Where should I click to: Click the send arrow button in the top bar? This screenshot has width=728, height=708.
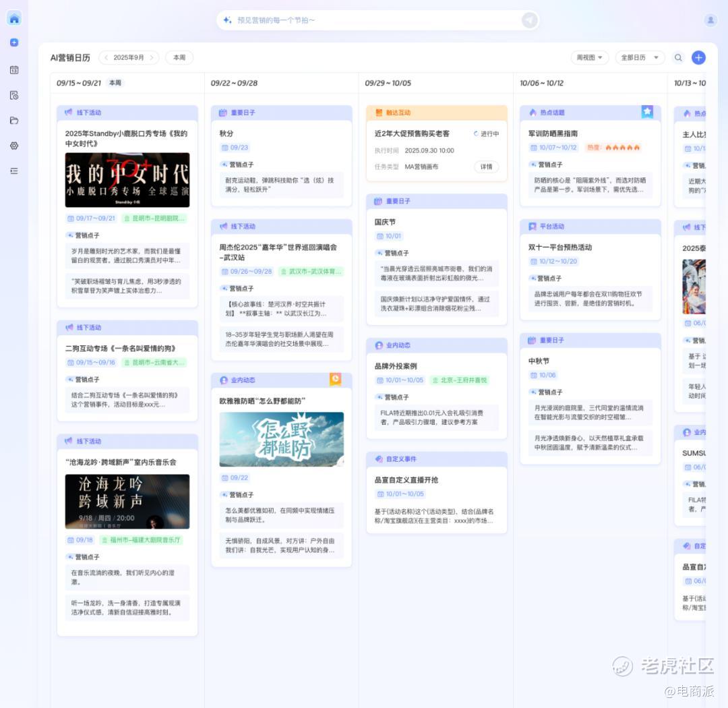(529, 20)
